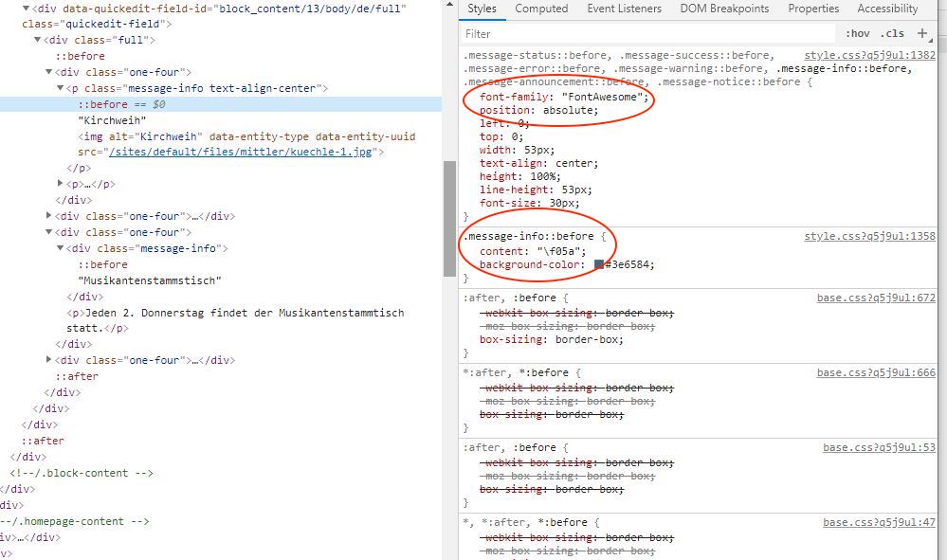Expand the collapsed p element below the img
This screenshot has height=560, width=947.
pos(62,184)
